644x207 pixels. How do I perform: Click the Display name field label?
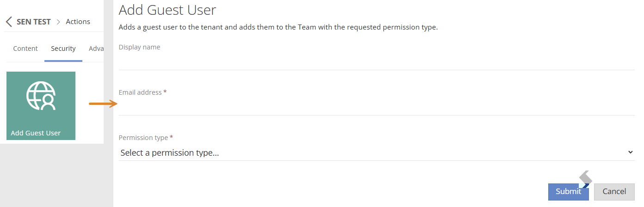(x=140, y=47)
